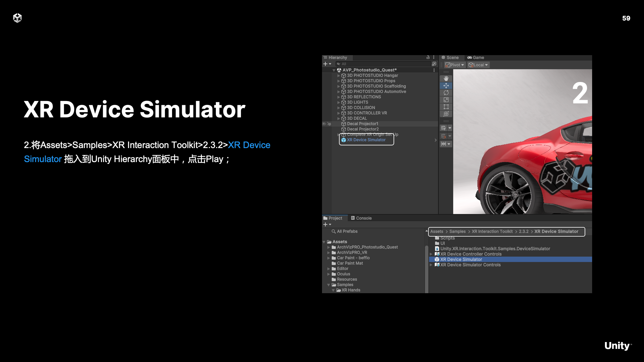Open prefab arrow for XR Device Simulator
This screenshot has height=362, width=644.
tap(435, 140)
